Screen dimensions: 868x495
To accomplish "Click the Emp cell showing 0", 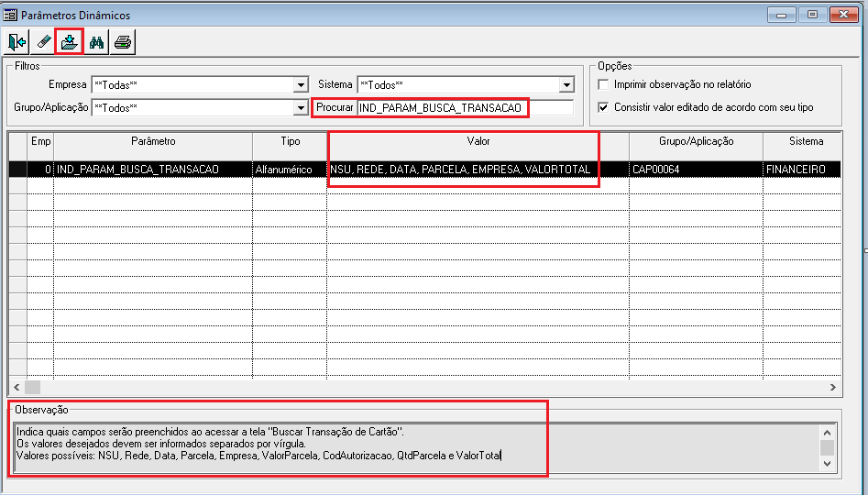I will [x=40, y=170].
